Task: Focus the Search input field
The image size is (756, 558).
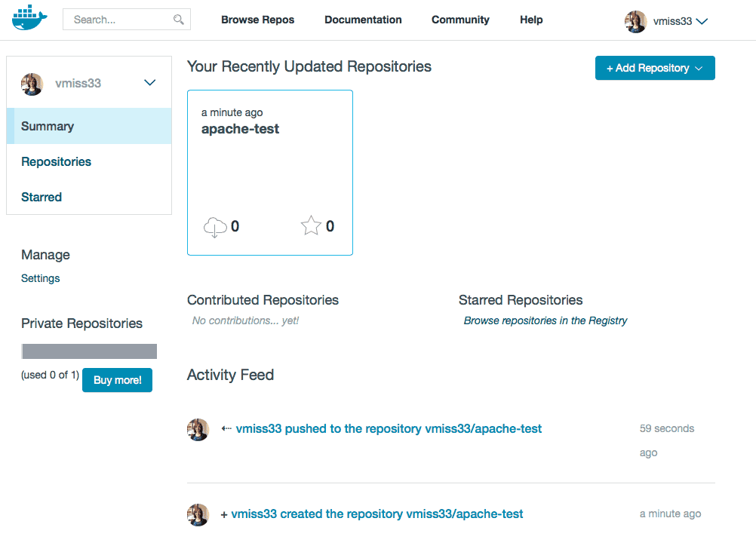Action: pos(127,20)
